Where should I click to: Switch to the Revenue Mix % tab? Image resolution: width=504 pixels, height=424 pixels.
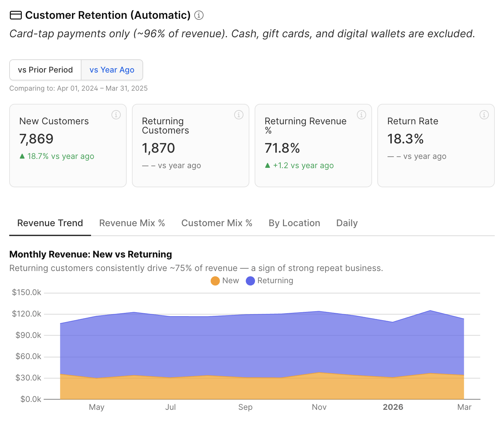[132, 223]
